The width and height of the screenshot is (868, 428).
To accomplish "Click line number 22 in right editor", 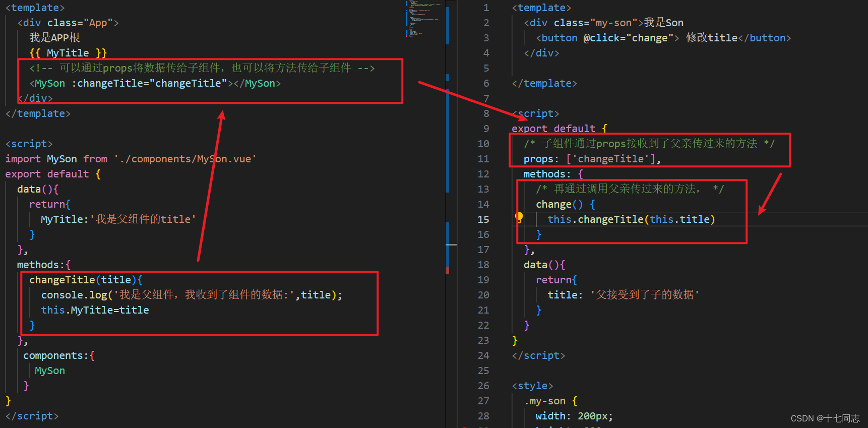I will pyautogui.click(x=483, y=325).
